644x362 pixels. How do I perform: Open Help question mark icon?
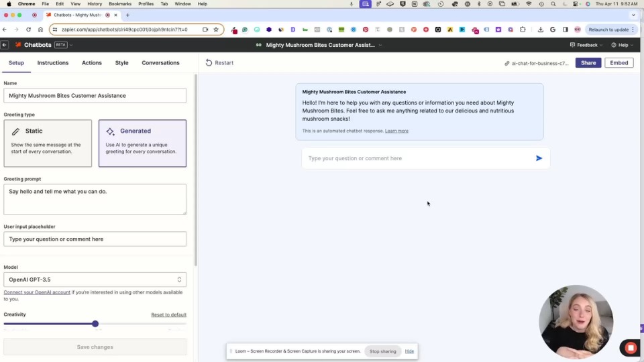click(x=614, y=45)
